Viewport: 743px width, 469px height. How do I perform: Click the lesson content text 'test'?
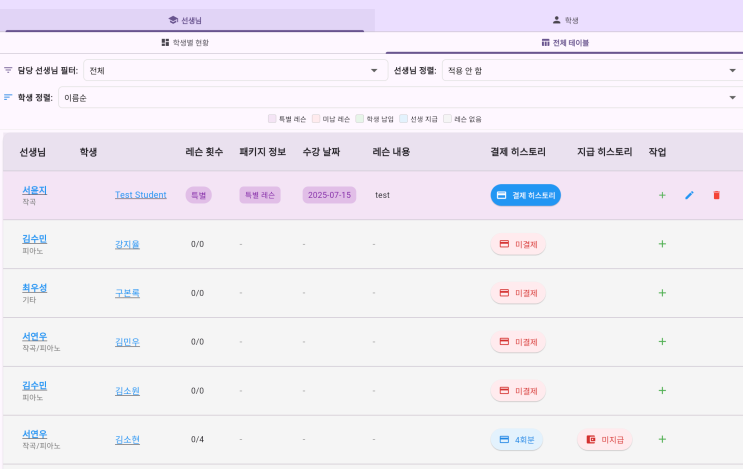pyautogui.click(x=382, y=195)
